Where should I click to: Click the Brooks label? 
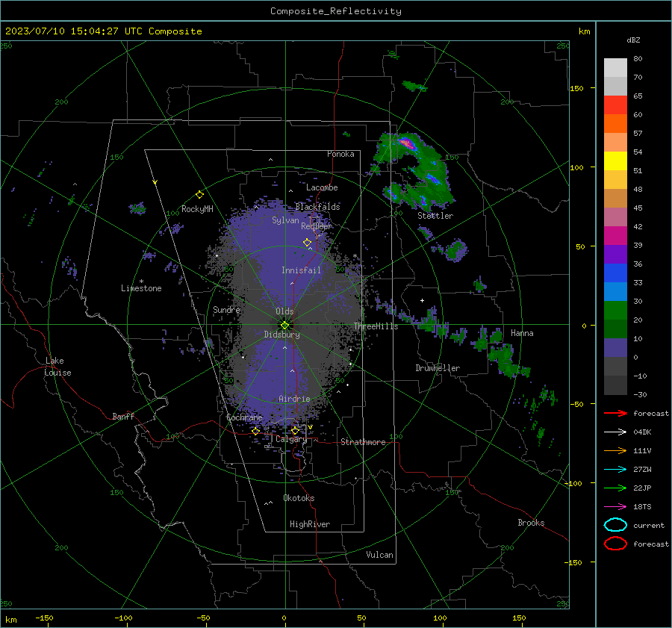tap(531, 523)
